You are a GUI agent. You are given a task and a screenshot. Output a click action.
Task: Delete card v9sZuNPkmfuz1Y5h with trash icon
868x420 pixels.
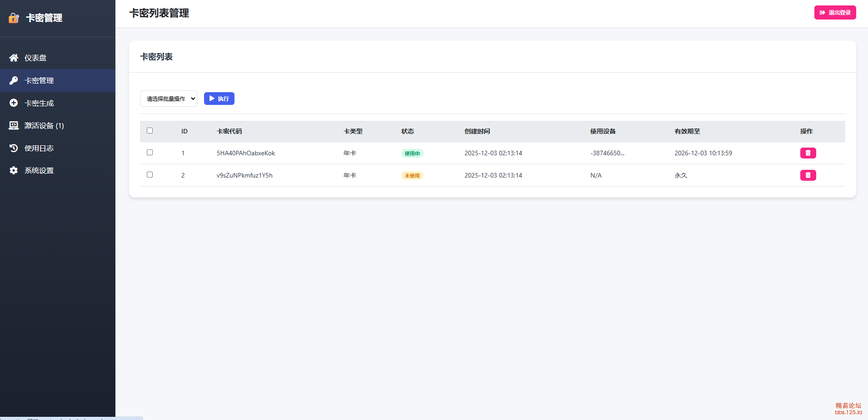(808, 175)
